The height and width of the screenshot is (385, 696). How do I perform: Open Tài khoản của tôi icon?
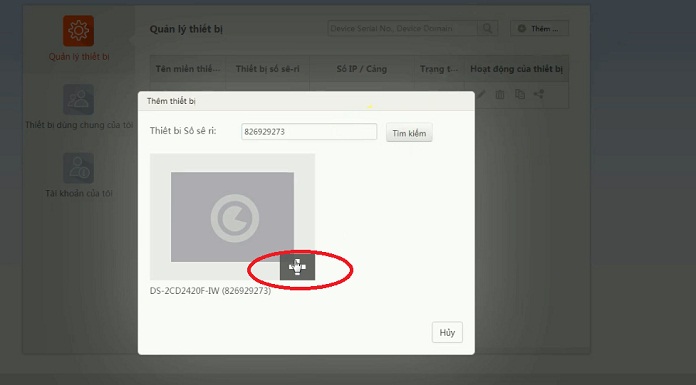pos(78,168)
